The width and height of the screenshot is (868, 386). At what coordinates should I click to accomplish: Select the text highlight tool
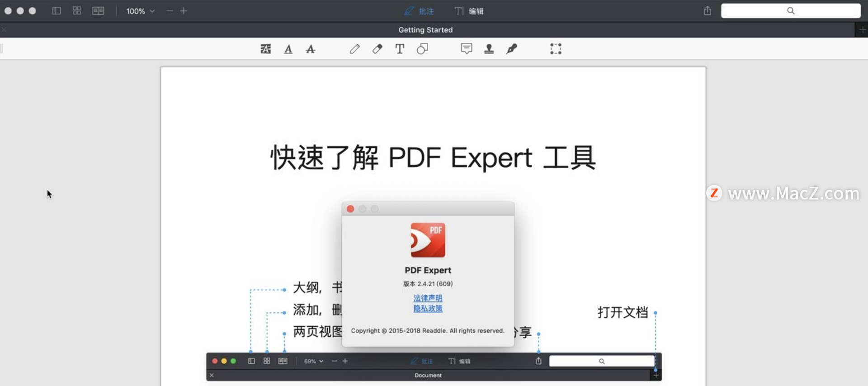point(266,49)
